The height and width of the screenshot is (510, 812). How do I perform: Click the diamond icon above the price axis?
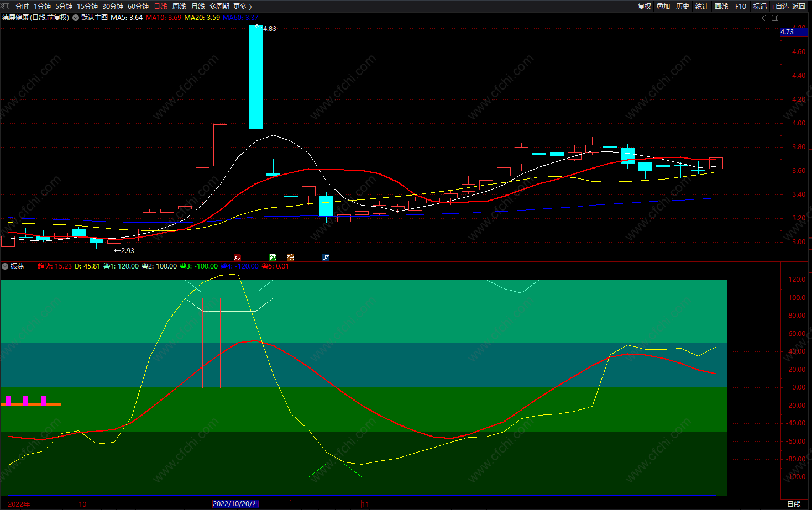765,18
